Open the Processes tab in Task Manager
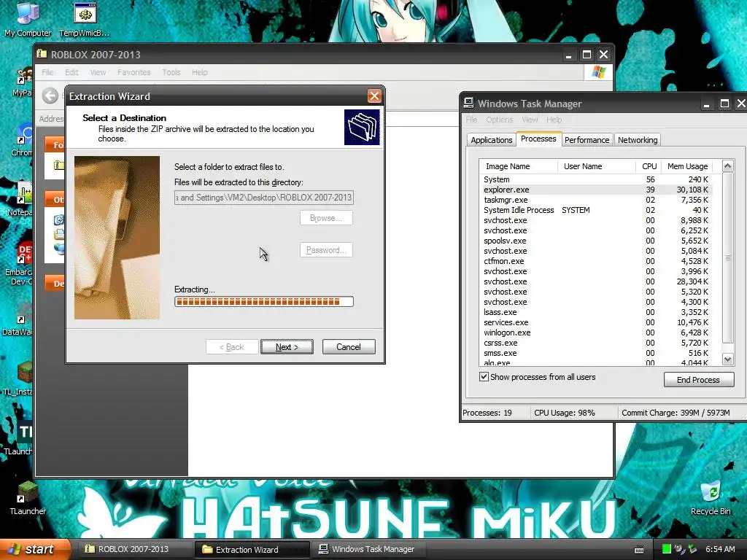 pyautogui.click(x=538, y=139)
